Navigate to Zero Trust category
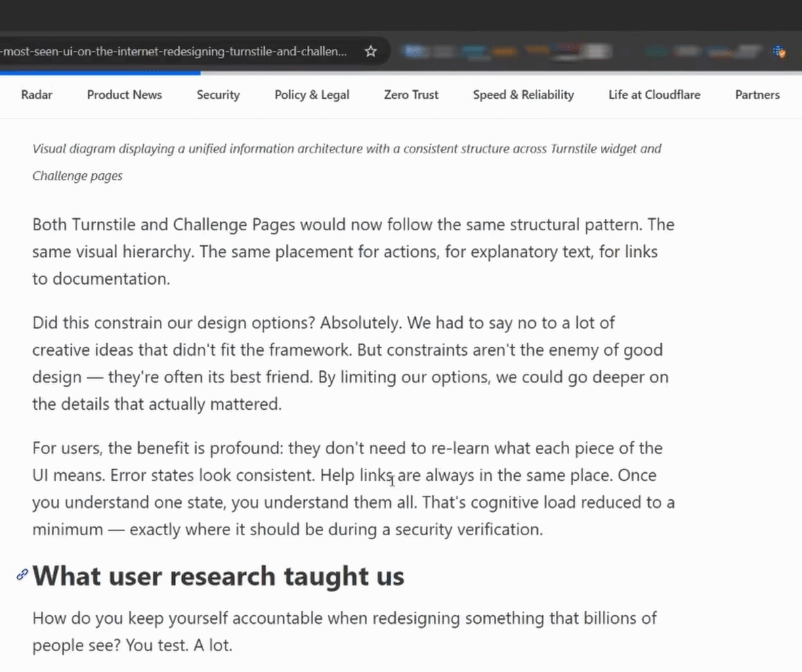The image size is (802, 672). click(x=410, y=95)
